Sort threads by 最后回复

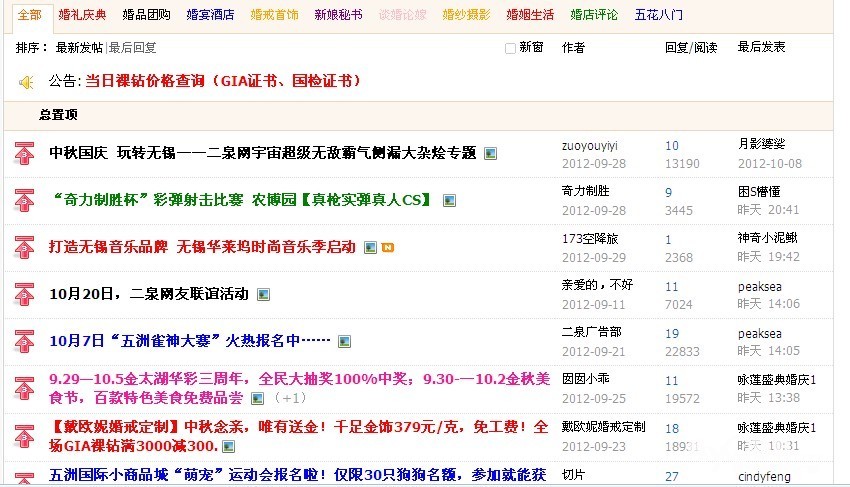point(132,48)
